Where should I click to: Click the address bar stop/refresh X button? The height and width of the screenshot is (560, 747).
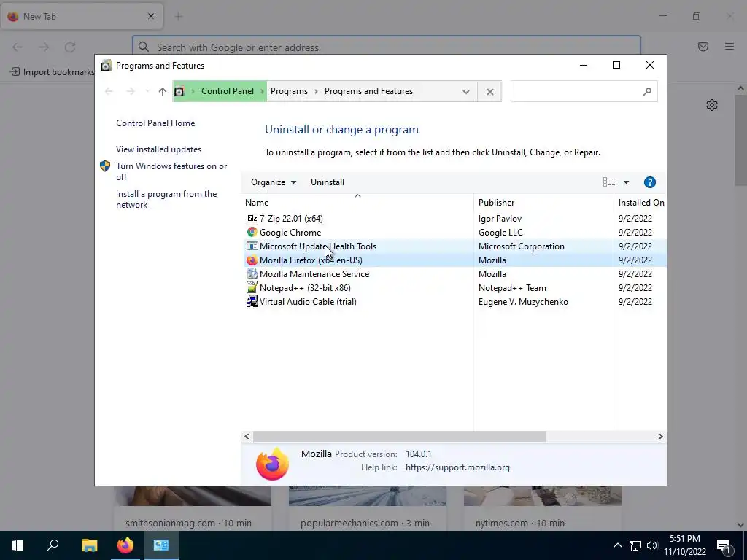pos(489,91)
